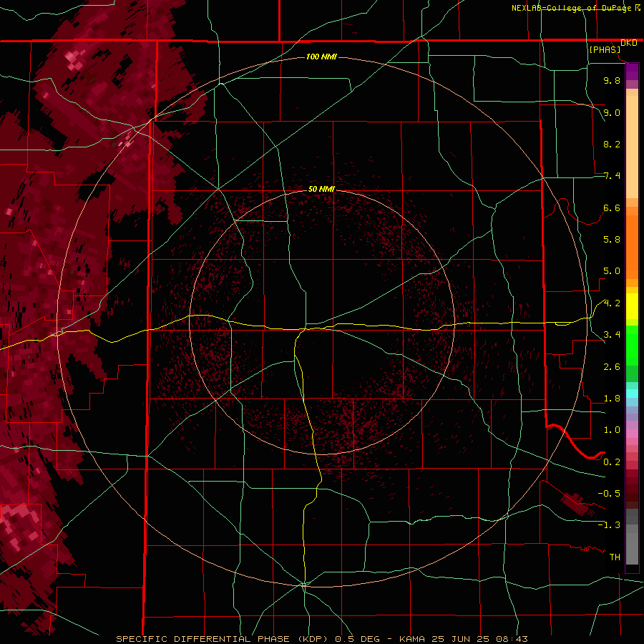Click the 2.6 legend value

pos(612,367)
